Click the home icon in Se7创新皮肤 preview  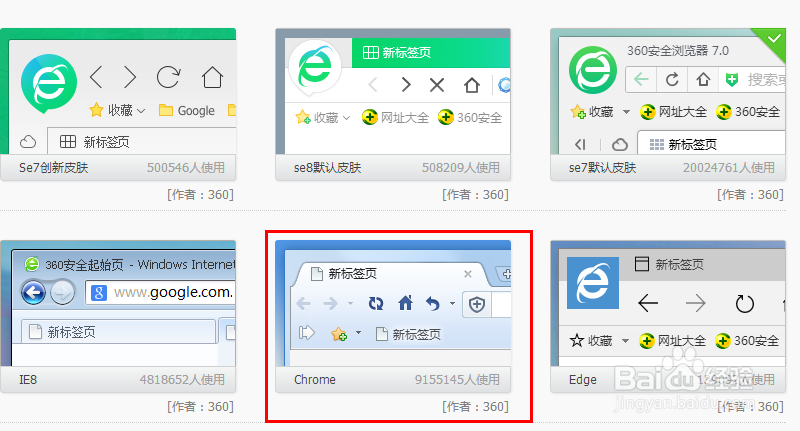[x=212, y=78]
